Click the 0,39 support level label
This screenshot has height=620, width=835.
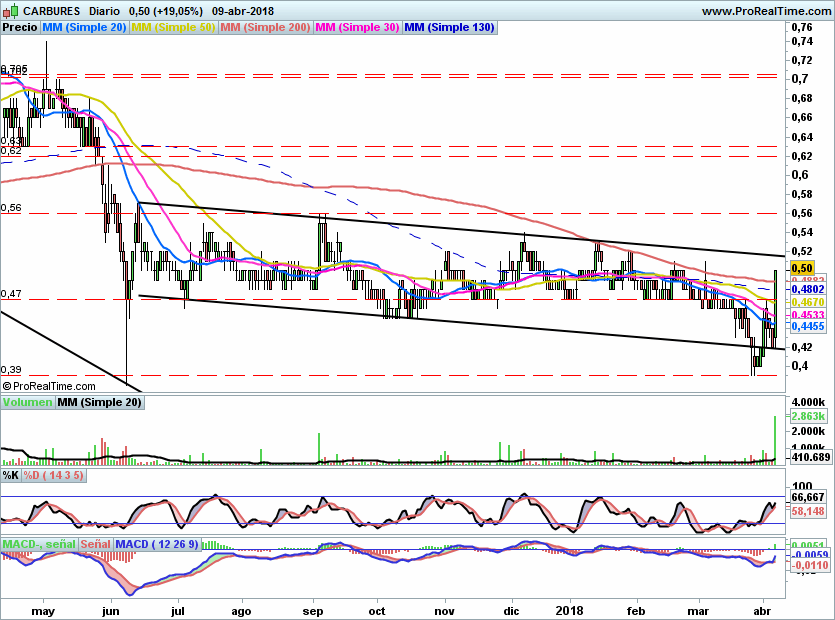(11, 370)
